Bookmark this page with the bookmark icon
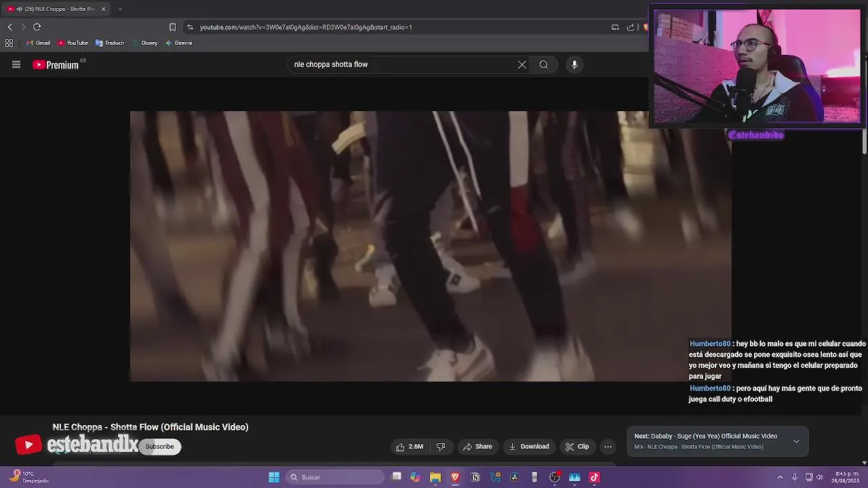Screen dimensions: 868x488 tap(172, 27)
